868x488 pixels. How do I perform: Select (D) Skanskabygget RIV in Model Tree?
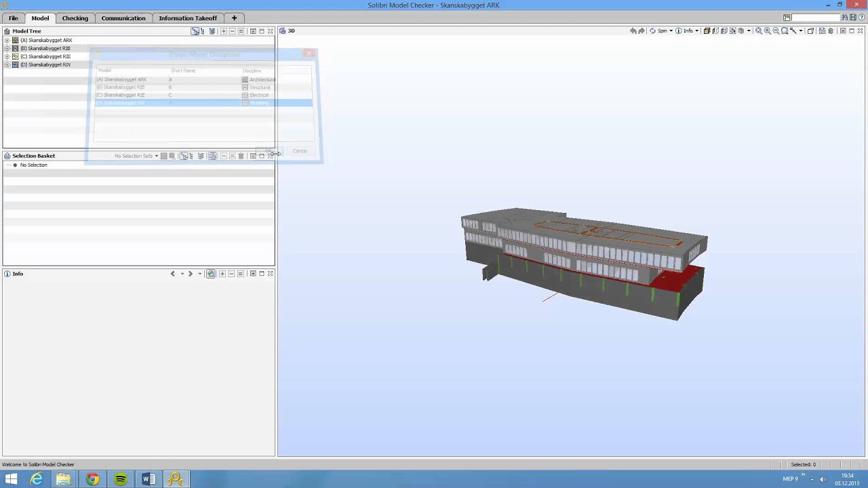[x=45, y=64]
